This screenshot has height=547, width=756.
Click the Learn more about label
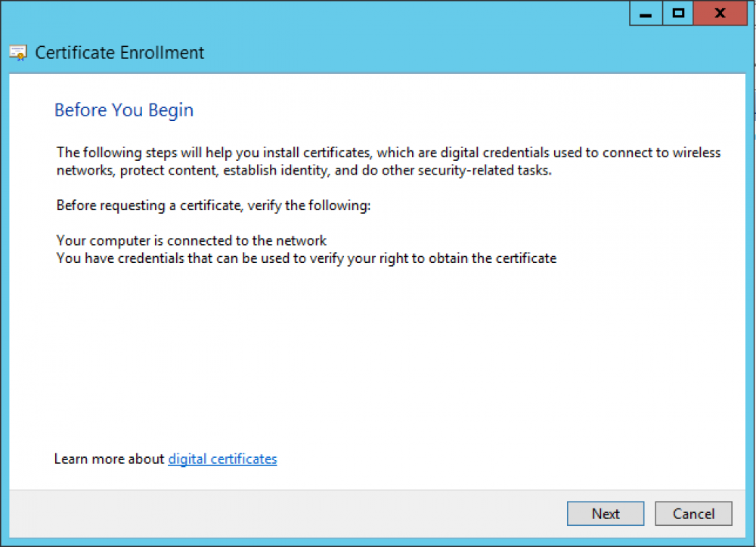coord(108,459)
